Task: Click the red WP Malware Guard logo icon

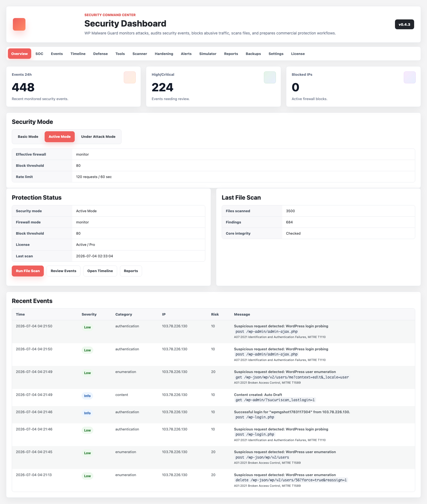Action: click(x=19, y=24)
